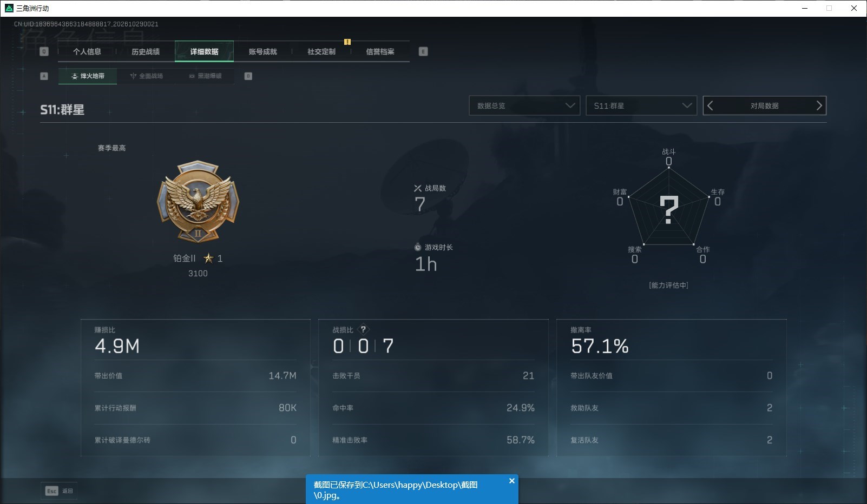Click the Esc 返回 button
Image resolution: width=867 pixels, height=504 pixels.
[59, 490]
